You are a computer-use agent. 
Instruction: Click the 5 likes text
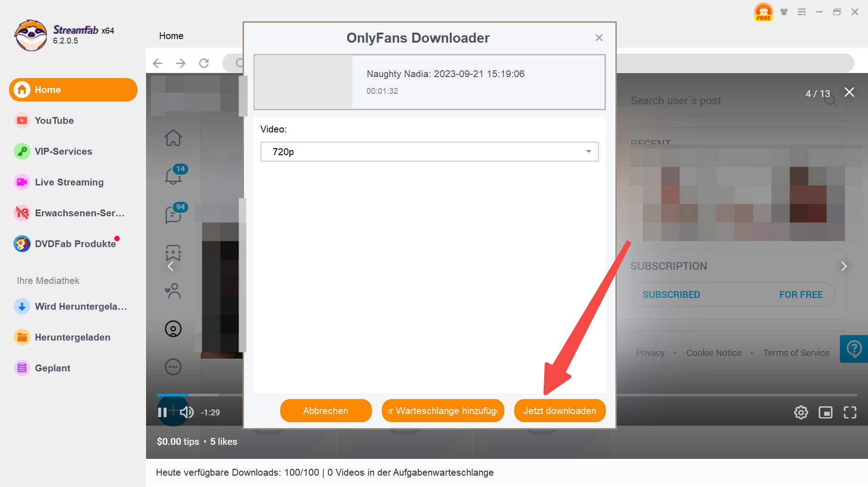click(x=224, y=442)
